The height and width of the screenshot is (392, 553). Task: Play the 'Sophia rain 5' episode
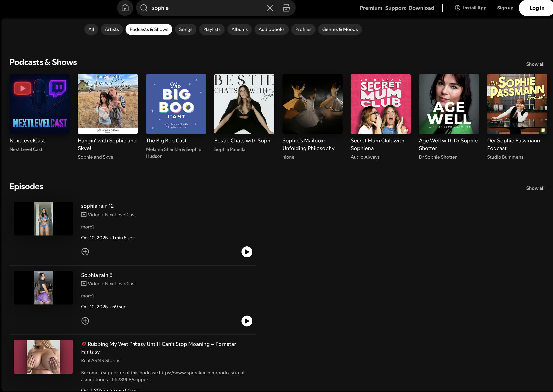pos(247,321)
